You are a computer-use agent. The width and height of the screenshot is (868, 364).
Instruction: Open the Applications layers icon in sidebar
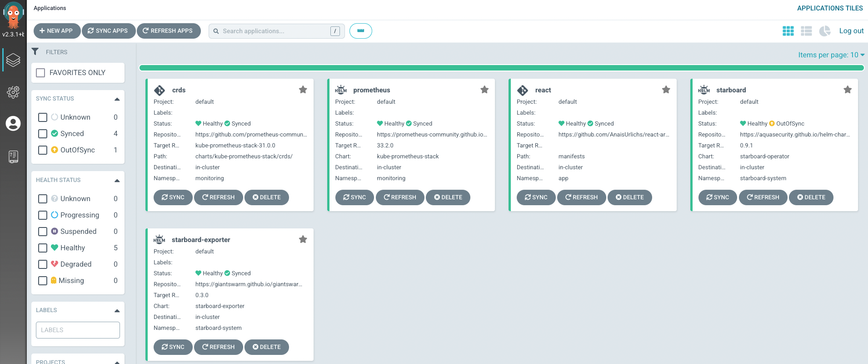point(13,60)
